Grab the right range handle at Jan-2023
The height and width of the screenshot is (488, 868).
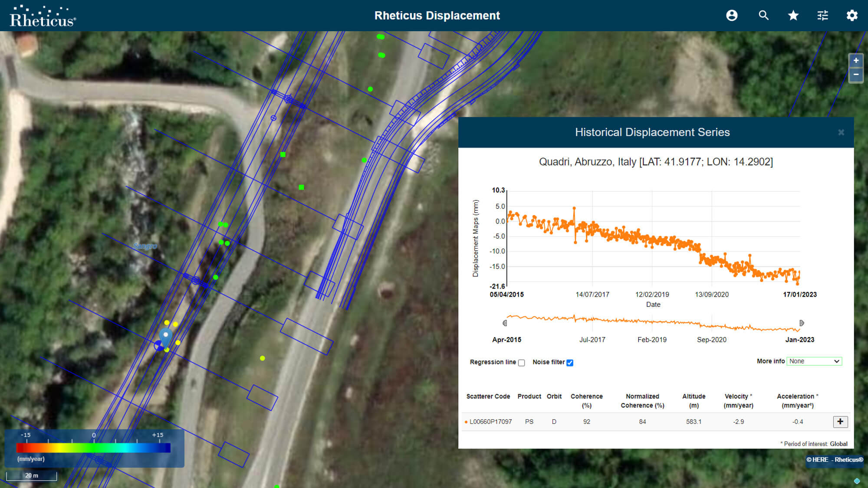[802, 323]
